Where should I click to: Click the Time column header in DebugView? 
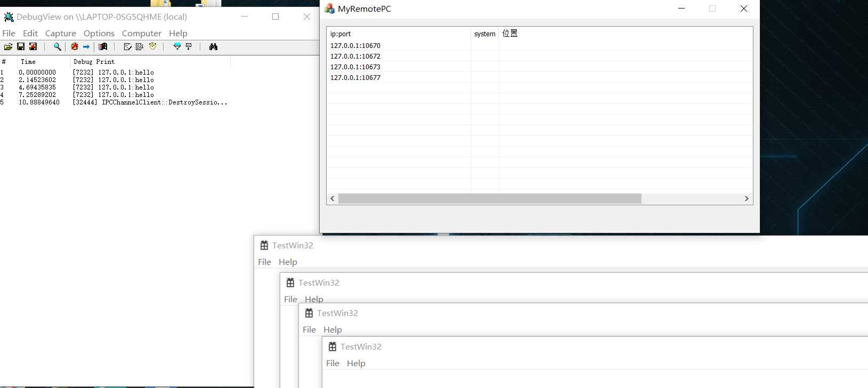point(44,62)
